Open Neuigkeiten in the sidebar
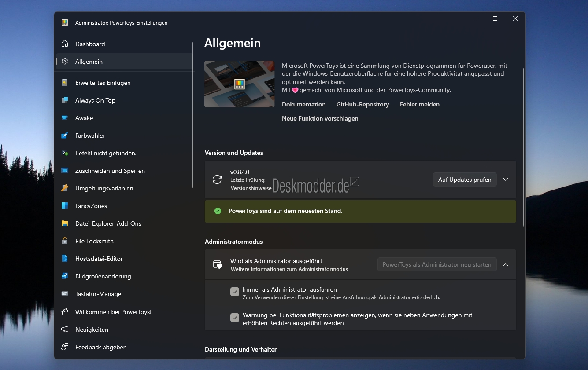 click(124, 330)
